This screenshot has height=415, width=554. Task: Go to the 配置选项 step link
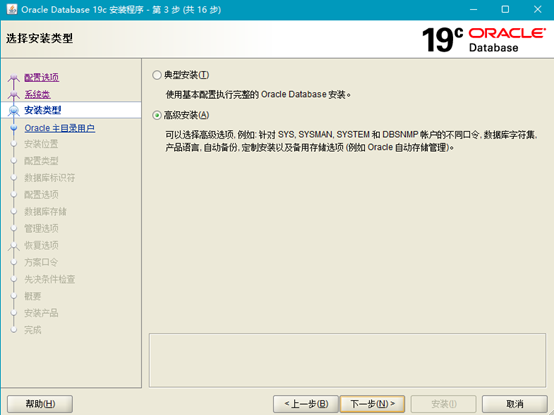coord(41,77)
